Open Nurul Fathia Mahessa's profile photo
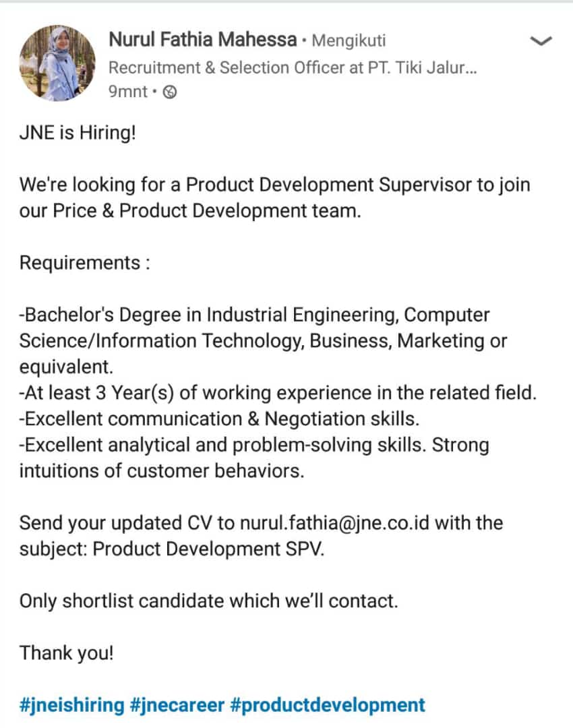Image resolution: width=573 pixels, height=728 pixels. pos(58,63)
